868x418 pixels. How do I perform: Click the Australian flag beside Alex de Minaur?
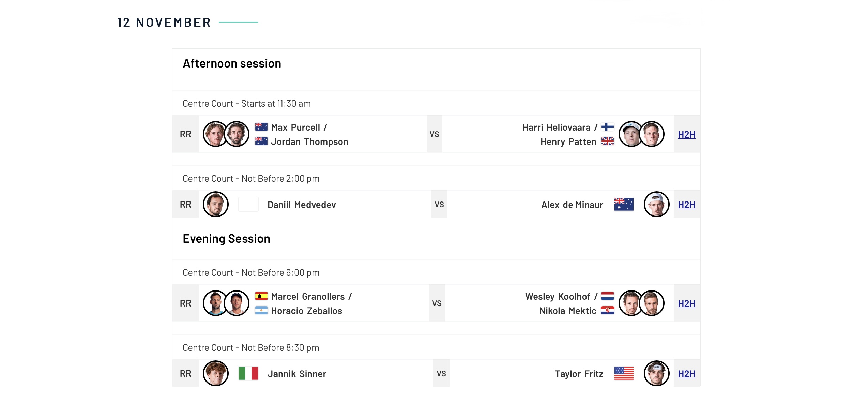(624, 204)
